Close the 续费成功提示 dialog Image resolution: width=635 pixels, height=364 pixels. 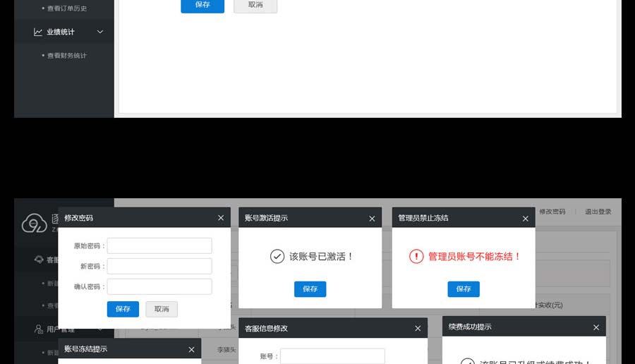(596, 327)
